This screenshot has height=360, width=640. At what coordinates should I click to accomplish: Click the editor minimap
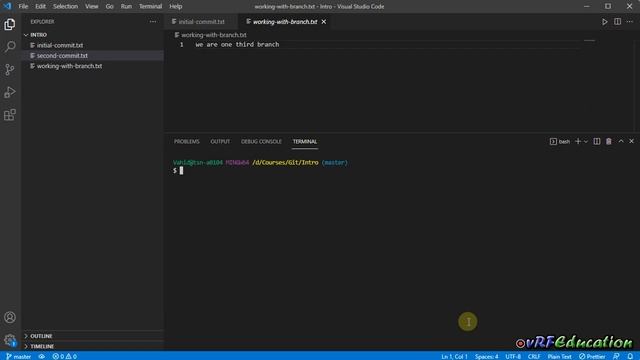click(x=589, y=41)
